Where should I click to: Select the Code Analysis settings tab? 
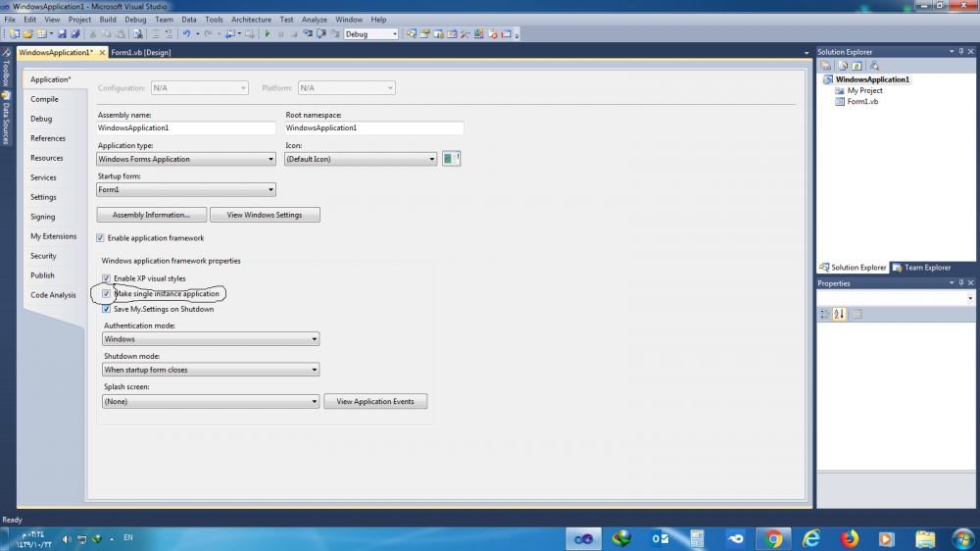[53, 295]
